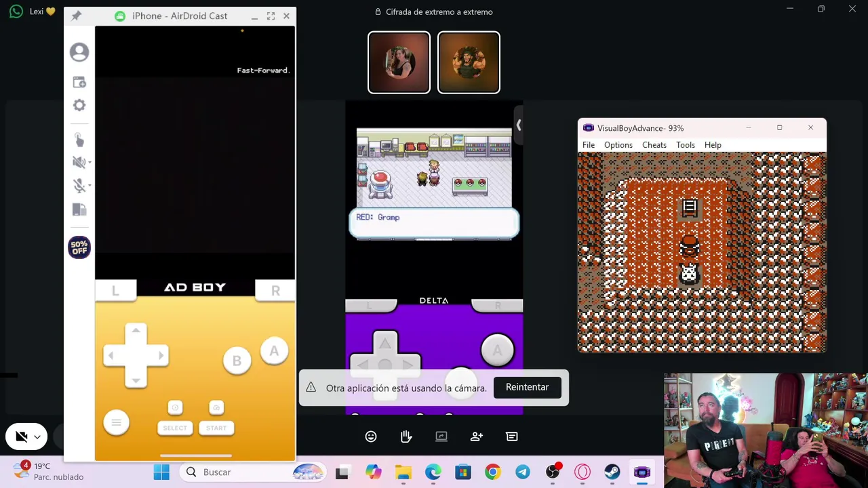Open the Windows Start menu
868x488 pixels.
coord(161,472)
